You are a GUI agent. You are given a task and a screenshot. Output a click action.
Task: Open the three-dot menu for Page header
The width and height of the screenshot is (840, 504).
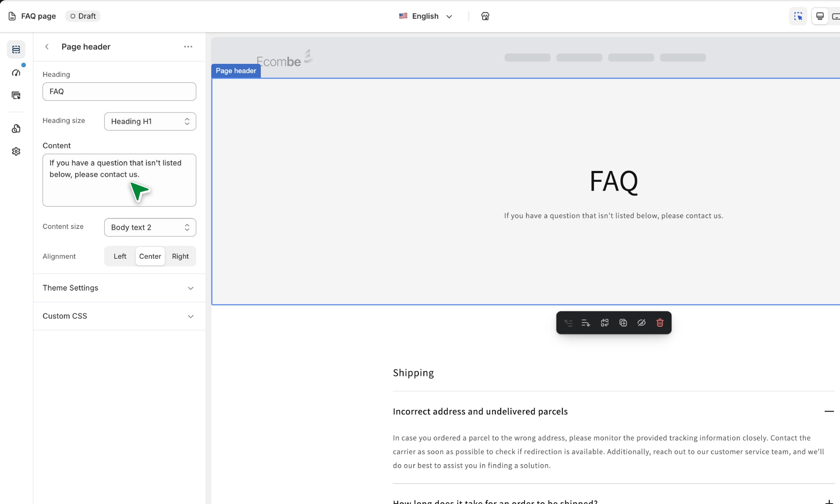[188, 47]
